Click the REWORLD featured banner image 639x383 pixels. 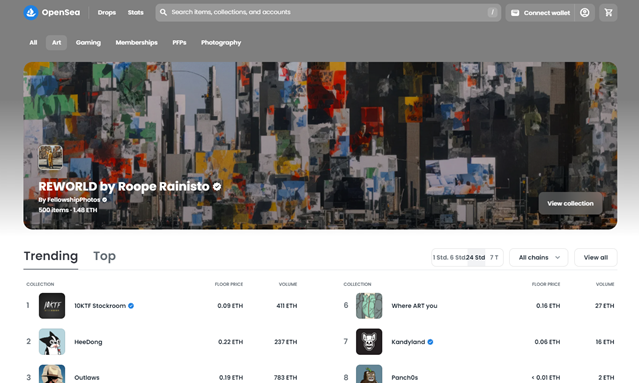tap(320, 145)
